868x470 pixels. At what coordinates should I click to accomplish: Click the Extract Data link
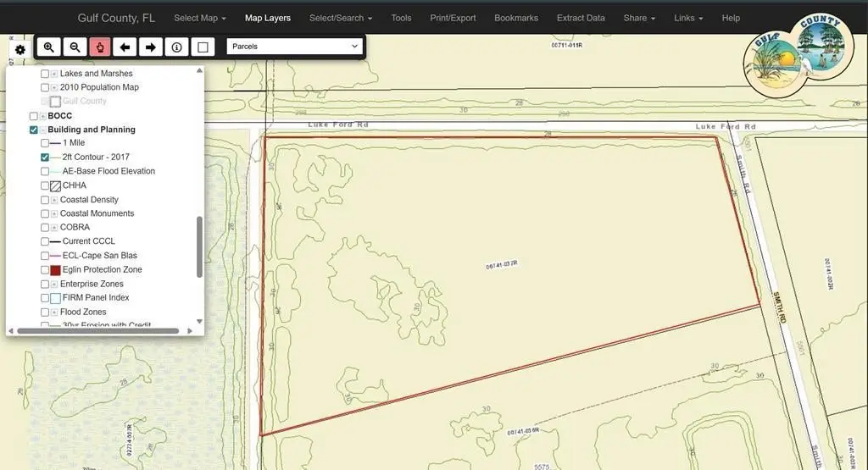click(x=581, y=18)
